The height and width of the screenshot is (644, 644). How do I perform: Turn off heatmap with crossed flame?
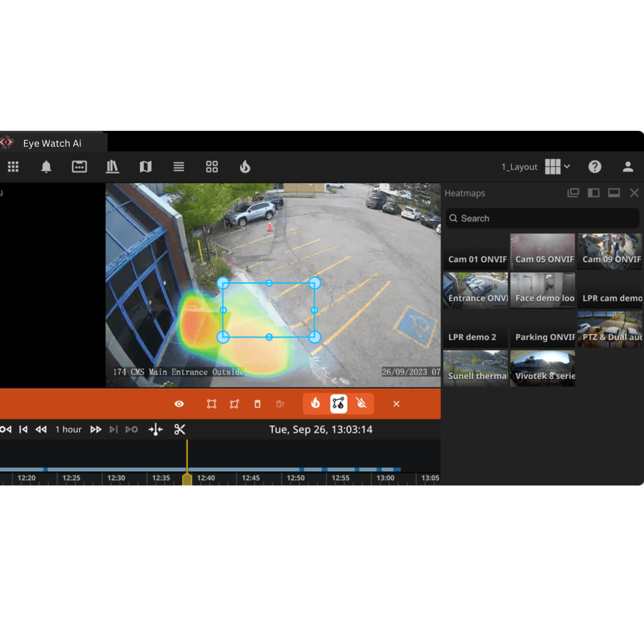(x=361, y=403)
